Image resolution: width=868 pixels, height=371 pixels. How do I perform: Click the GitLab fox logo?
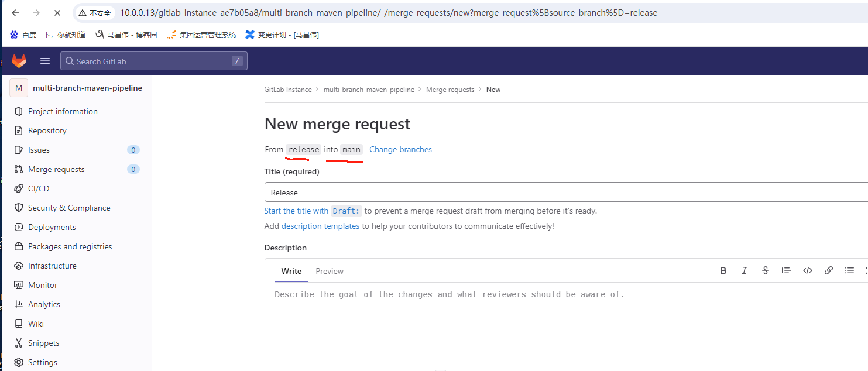[x=19, y=61]
